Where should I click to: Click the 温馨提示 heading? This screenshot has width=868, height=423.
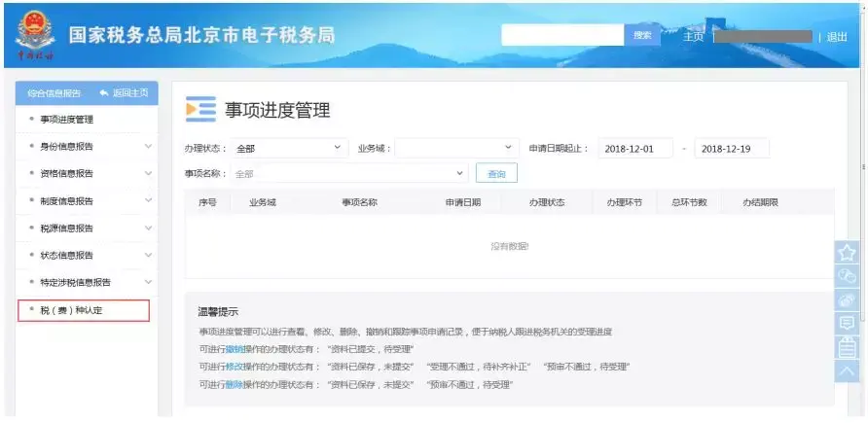[218, 312]
